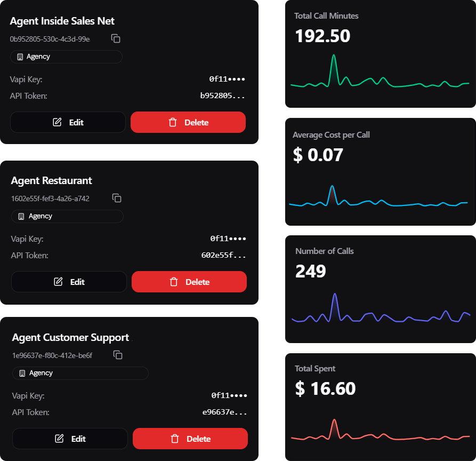Delete the Agent Customer Support agent

pyautogui.click(x=190, y=439)
